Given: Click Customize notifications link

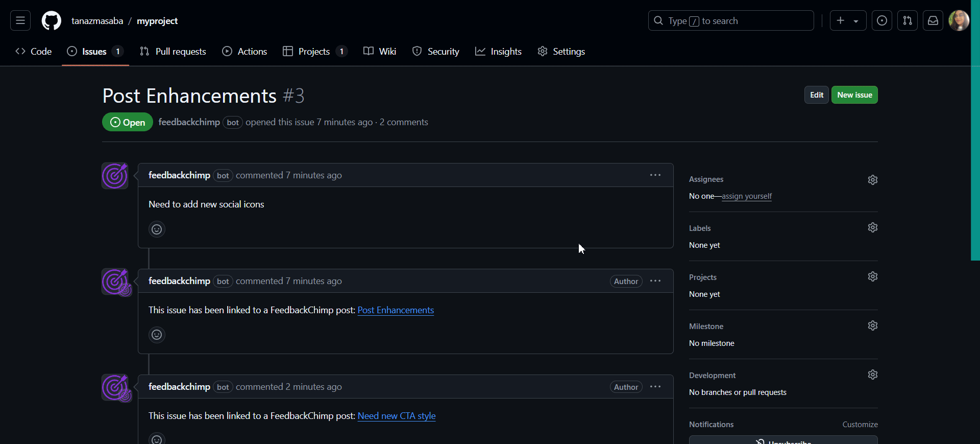Looking at the screenshot, I should coord(860,425).
